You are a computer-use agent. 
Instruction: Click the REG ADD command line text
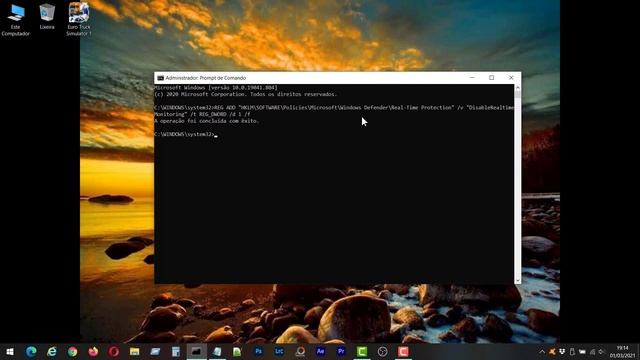pyautogui.click(x=334, y=111)
